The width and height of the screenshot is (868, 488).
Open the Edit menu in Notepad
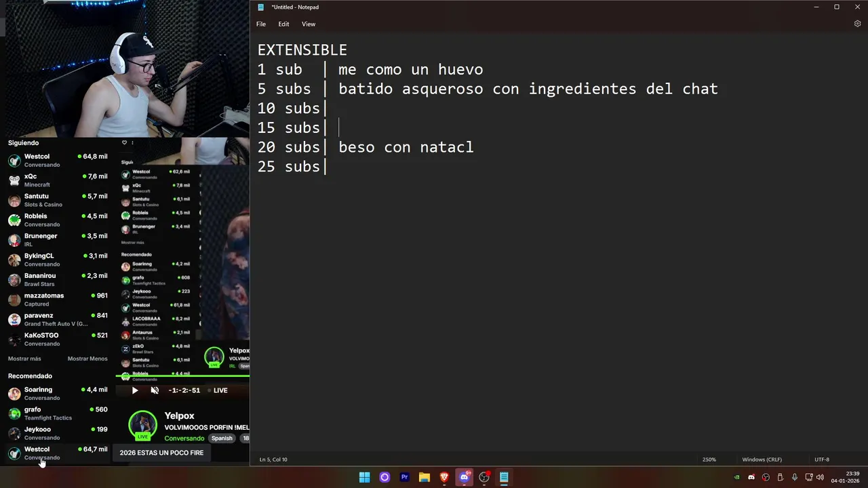pos(283,24)
